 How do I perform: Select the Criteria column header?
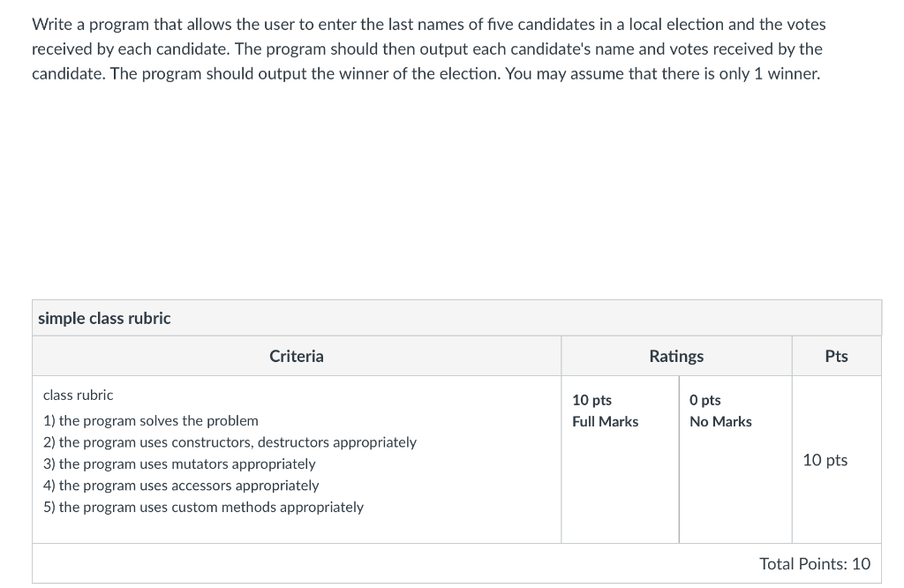click(296, 356)
